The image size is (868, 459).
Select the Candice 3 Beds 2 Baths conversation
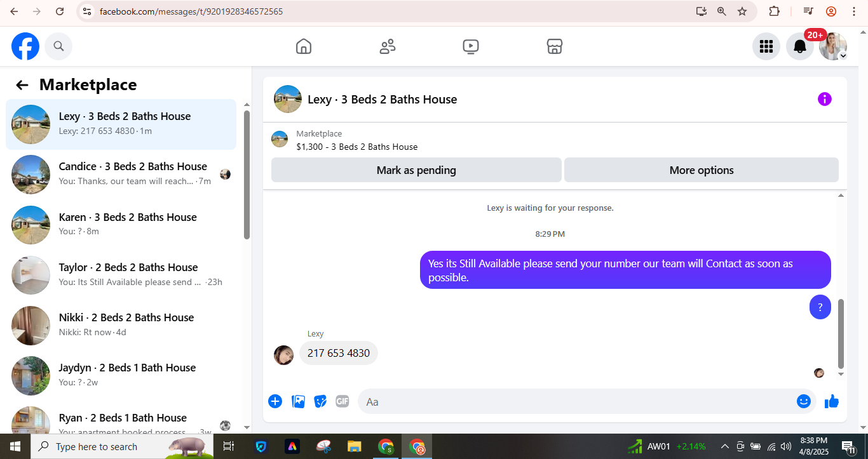121,175
